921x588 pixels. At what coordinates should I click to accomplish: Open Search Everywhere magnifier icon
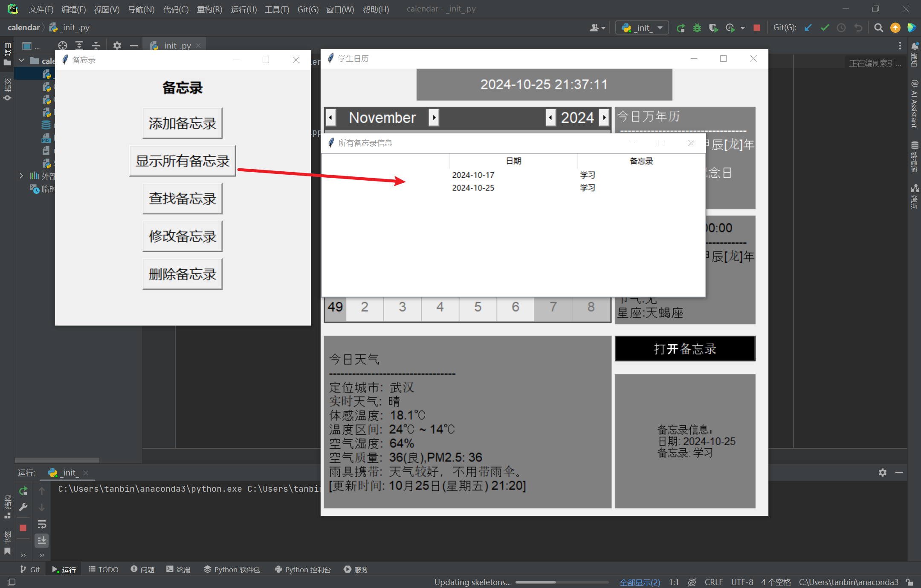pyautogui.click(x=878, y=28)
